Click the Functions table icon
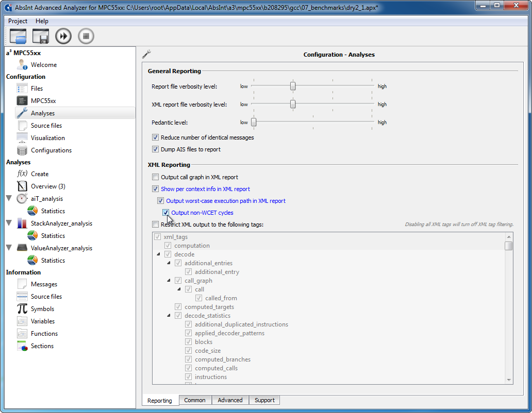Screen dimensions: 532x413 22,333
